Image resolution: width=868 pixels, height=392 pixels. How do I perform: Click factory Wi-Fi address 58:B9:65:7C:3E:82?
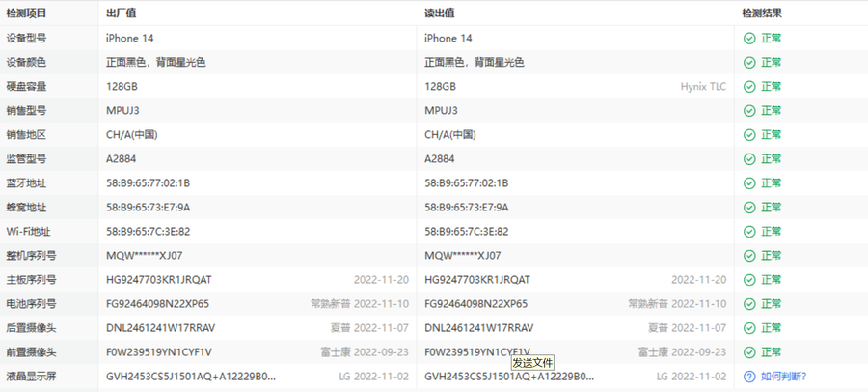(148, 231)
